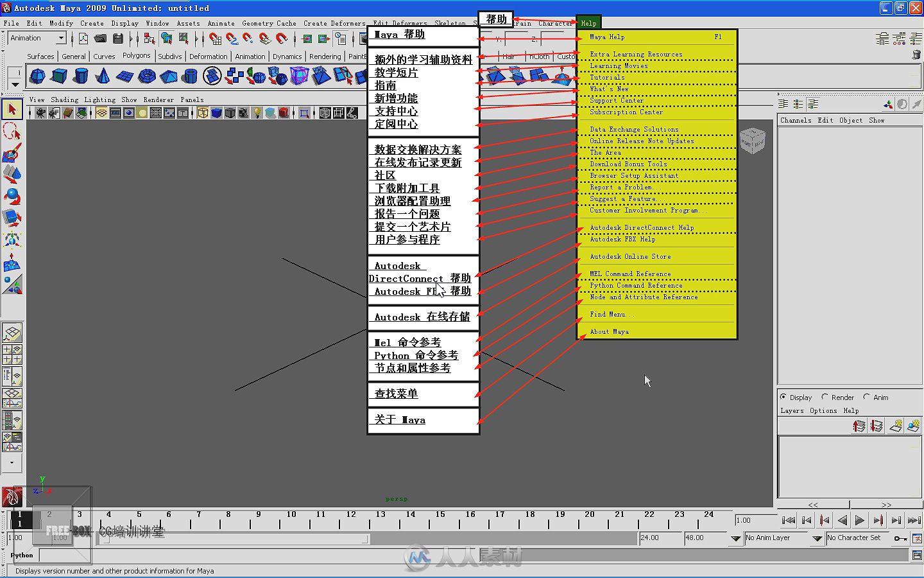Switch to the Polygons shelf tab
The height and width of the screenshot is (578, 924).
pyautogui.click(x=137, y=56)
